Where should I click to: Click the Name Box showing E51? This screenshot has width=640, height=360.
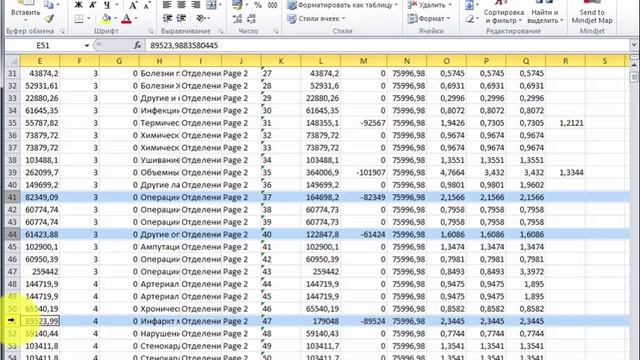pyautogui.click(x=43, y=45)
